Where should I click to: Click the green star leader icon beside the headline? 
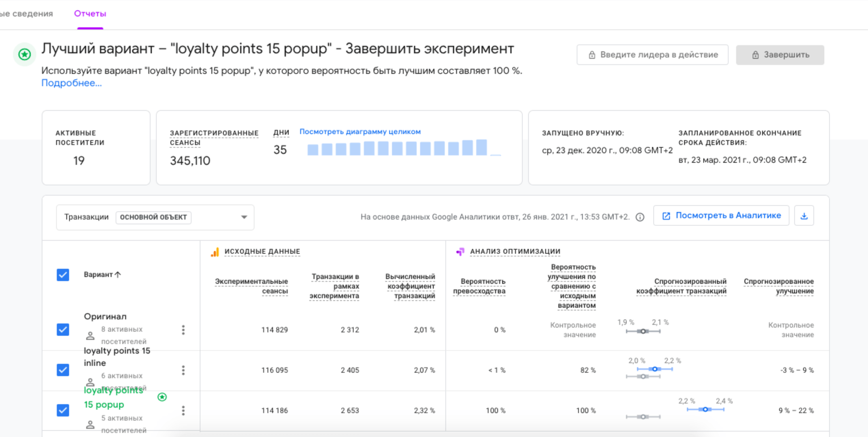25,54
